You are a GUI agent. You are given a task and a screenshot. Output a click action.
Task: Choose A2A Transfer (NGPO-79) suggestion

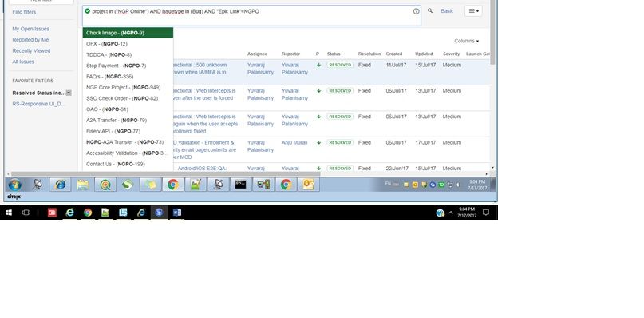click(128, 120)
